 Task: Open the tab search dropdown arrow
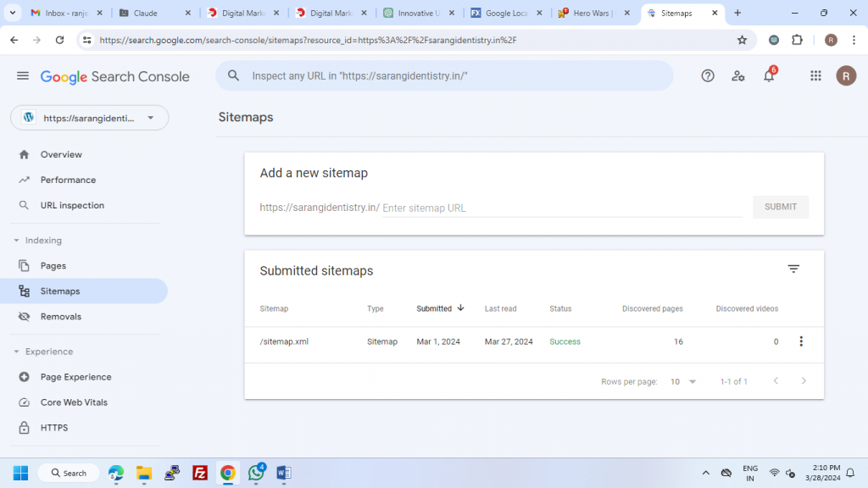point(12,13)
